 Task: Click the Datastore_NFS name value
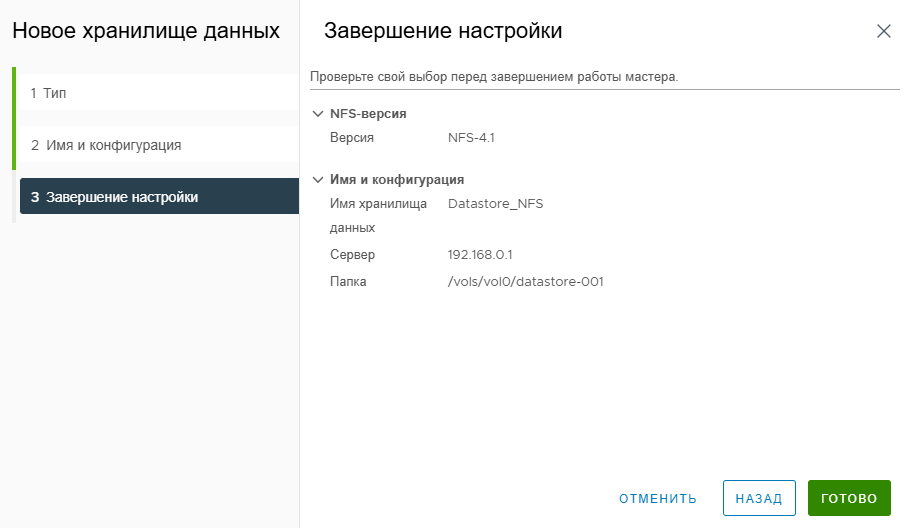(495, 204)
